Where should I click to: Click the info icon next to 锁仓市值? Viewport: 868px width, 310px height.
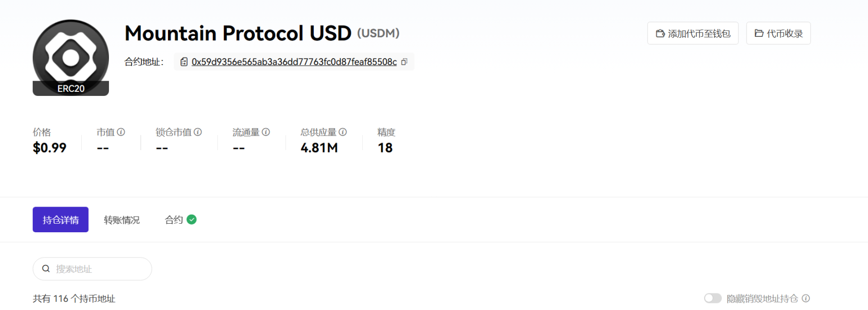tap(198, 132)
